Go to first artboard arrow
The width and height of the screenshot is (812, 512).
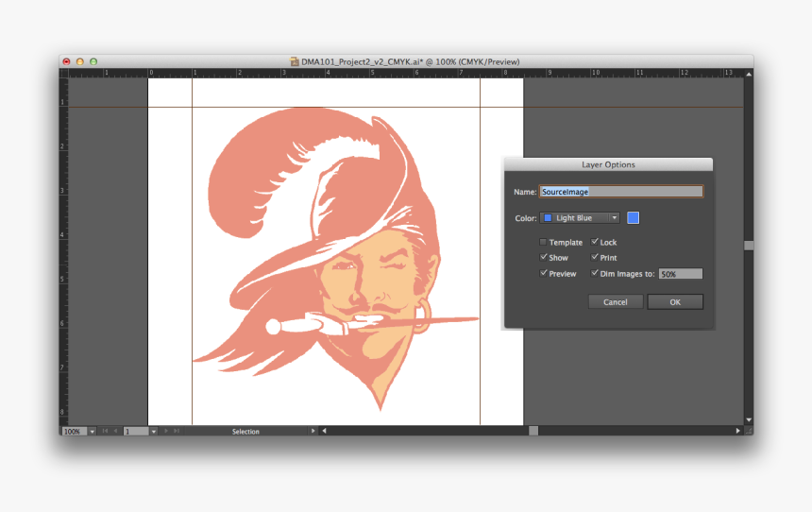click(x=105, y=431)
